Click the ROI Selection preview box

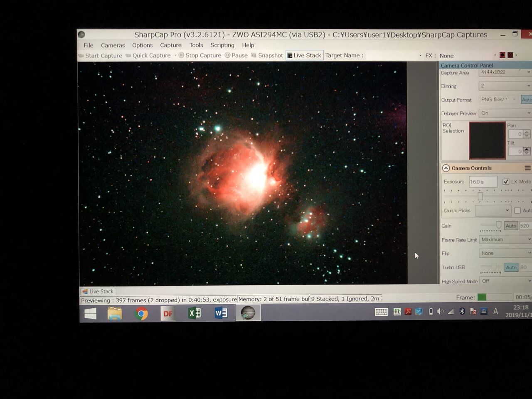(487, 140)
